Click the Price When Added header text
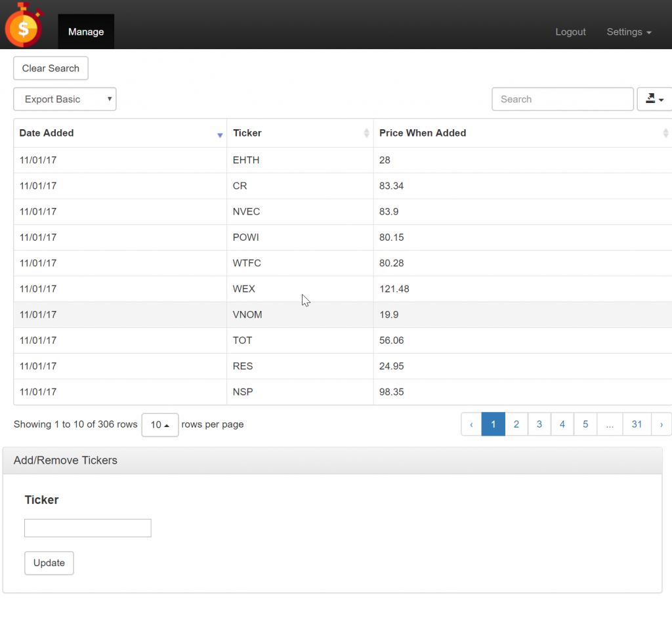672x635 pixels. (423, 133)
